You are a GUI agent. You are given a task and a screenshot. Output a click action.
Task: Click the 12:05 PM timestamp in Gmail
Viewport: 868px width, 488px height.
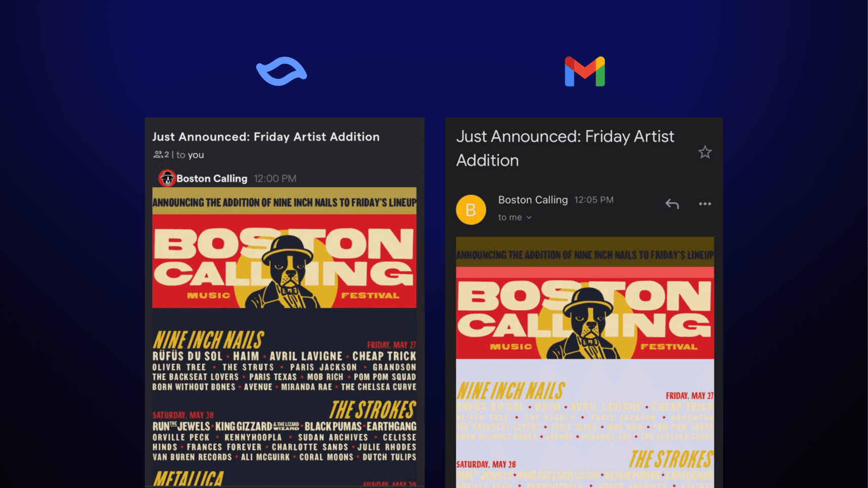pyautogui.click(x=594, y=200)
